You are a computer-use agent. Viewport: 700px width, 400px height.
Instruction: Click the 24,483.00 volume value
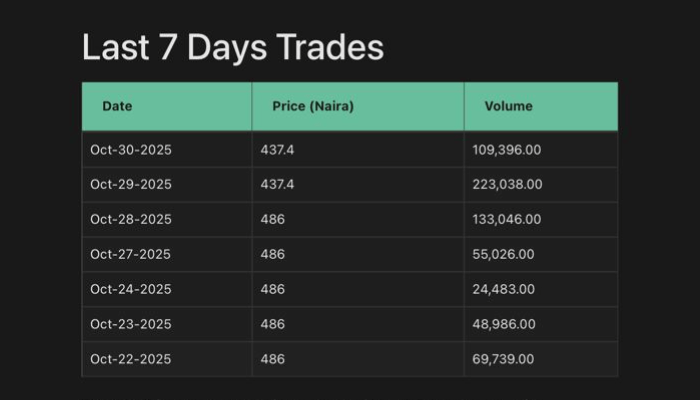click(503, 290)
